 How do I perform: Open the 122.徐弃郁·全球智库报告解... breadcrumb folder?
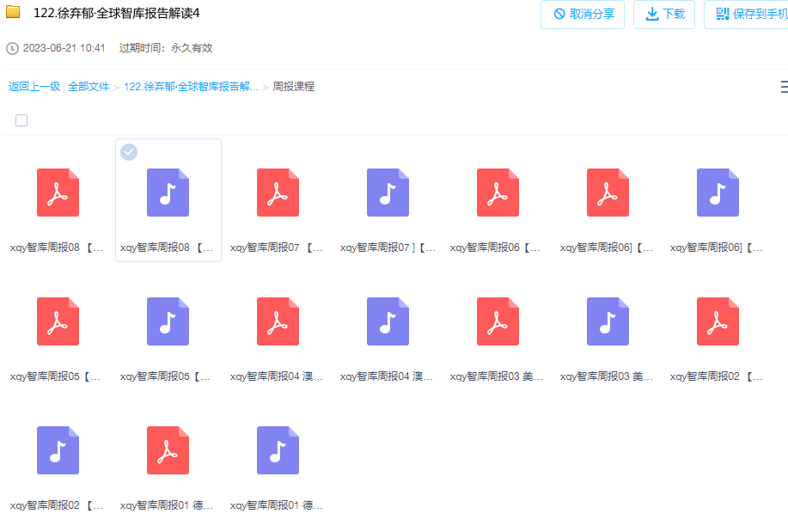[x=191, y=87]
